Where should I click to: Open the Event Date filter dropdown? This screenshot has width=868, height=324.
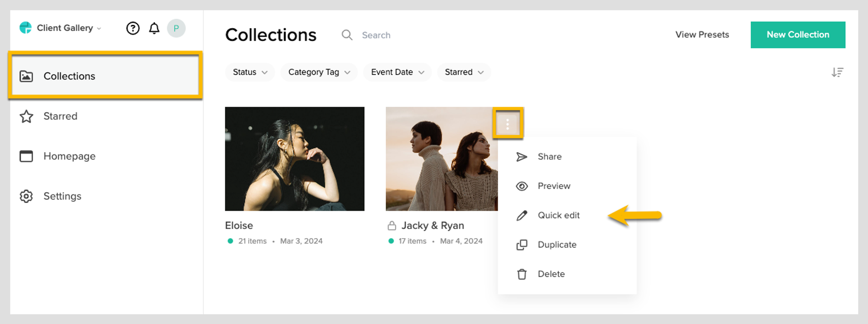pos(397,72)
